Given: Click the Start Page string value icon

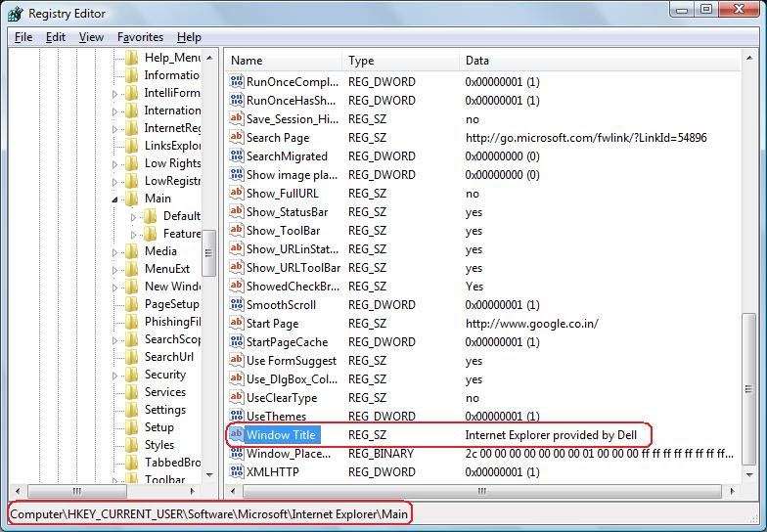Looking at the screenshot, I should pyautogui.click(x=237, y=323).
